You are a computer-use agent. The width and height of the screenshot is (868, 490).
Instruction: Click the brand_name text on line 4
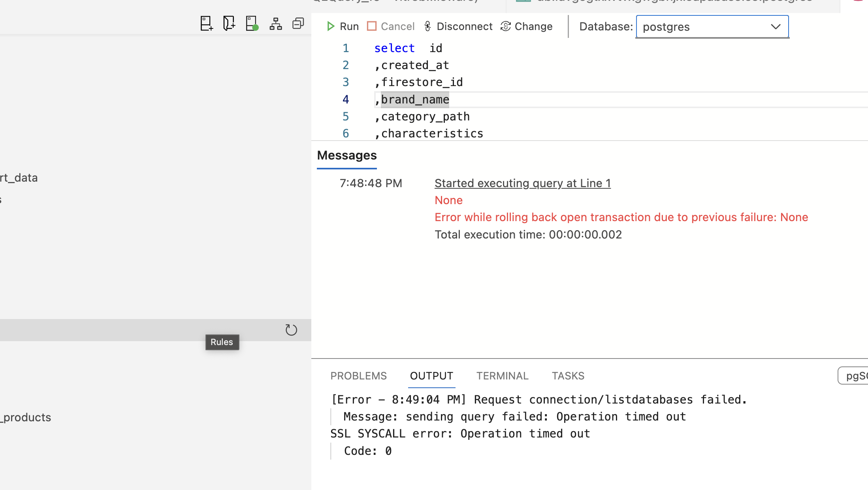(414, 100)
